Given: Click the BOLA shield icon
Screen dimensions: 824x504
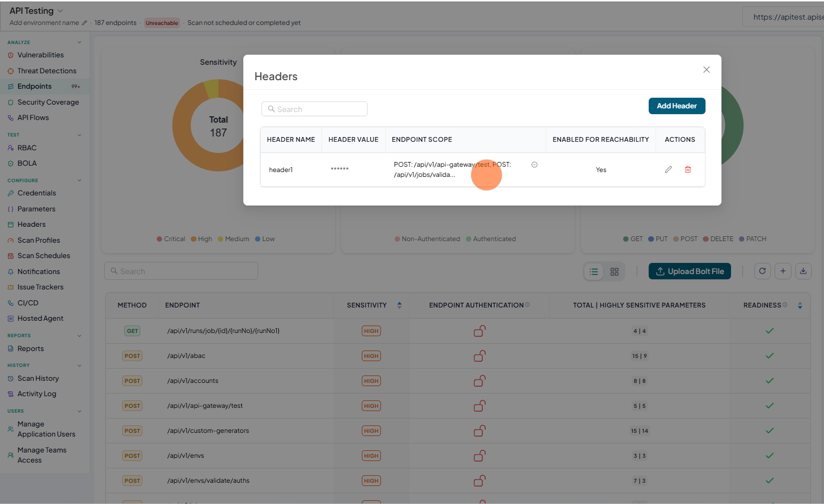Looking at the screenshot, I should click(x=11, y=164).
